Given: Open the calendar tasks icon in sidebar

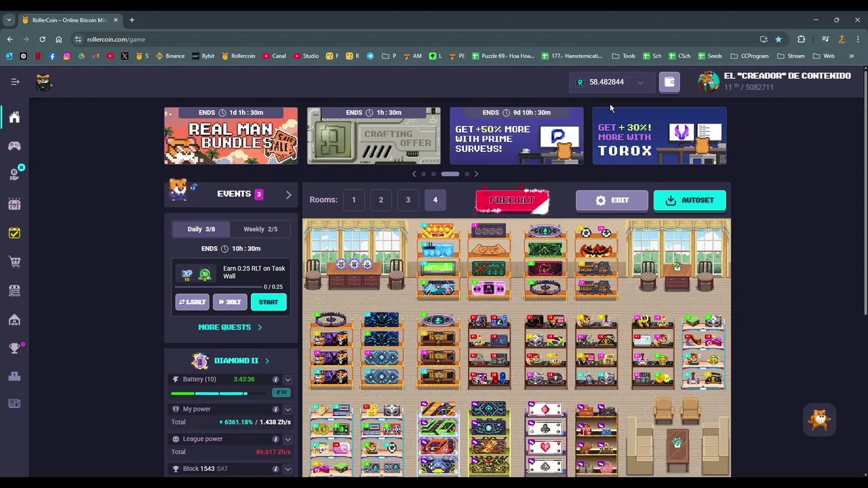Looking at the screenshot, I should tap(14, 233).
